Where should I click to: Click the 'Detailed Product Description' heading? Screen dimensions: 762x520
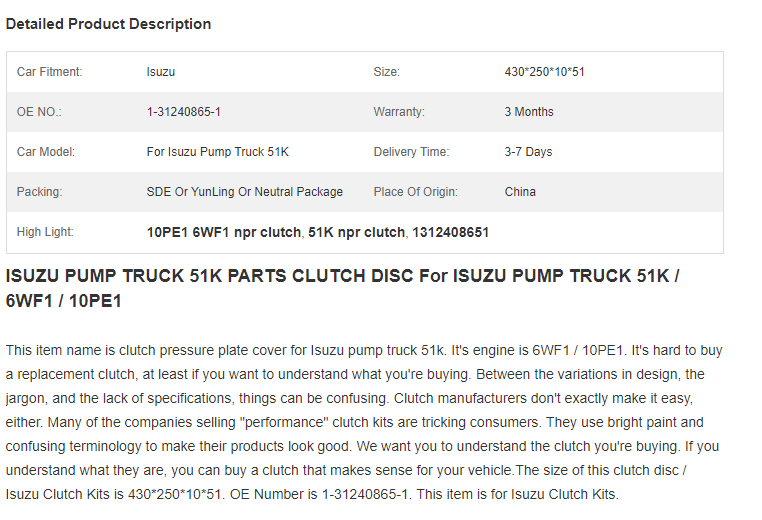tap(108, 24)
